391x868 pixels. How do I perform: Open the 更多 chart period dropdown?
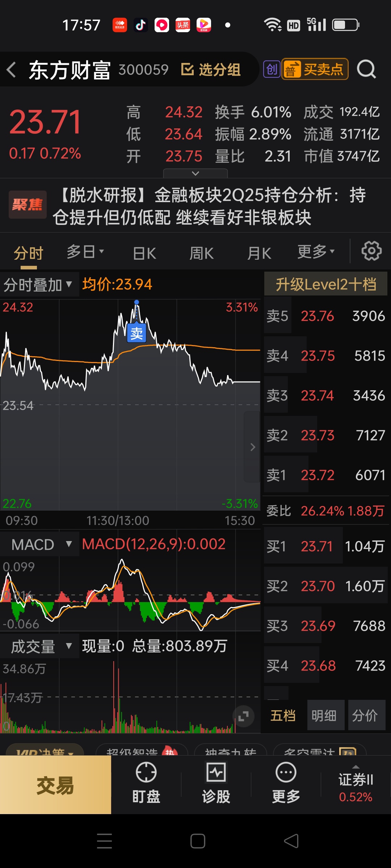[x=316, y=252]
